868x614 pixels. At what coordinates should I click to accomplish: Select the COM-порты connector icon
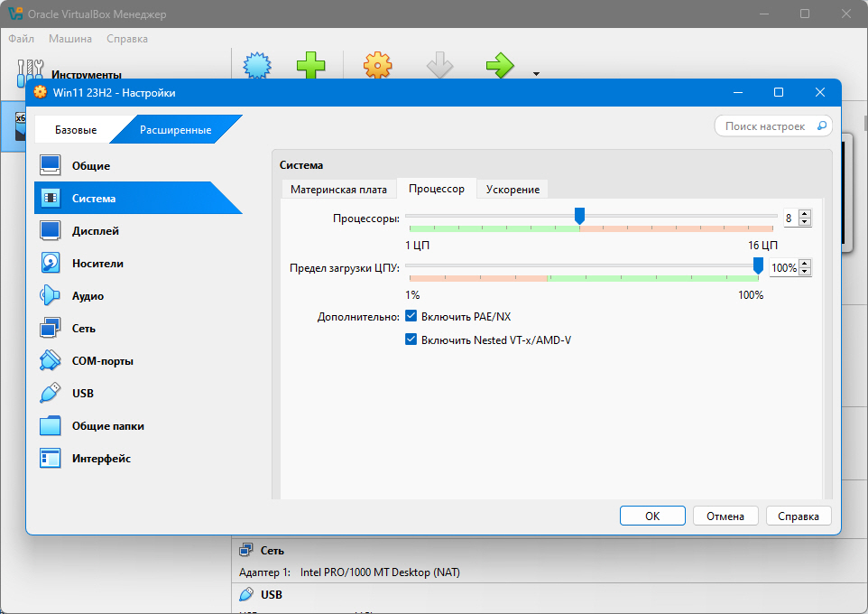coord(51,361)
